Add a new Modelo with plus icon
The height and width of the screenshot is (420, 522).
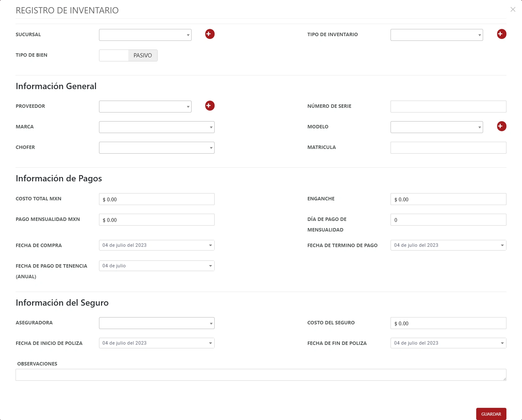(x=501, y=126)
